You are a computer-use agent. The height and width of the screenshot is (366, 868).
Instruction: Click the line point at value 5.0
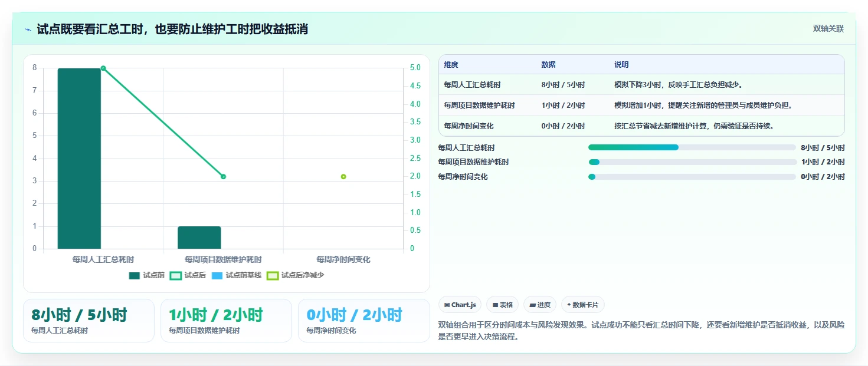pos(103,68)
